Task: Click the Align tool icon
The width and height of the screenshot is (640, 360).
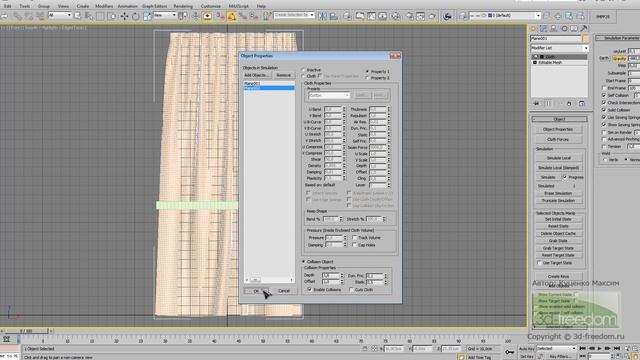Action: click(x=334, y=16)
